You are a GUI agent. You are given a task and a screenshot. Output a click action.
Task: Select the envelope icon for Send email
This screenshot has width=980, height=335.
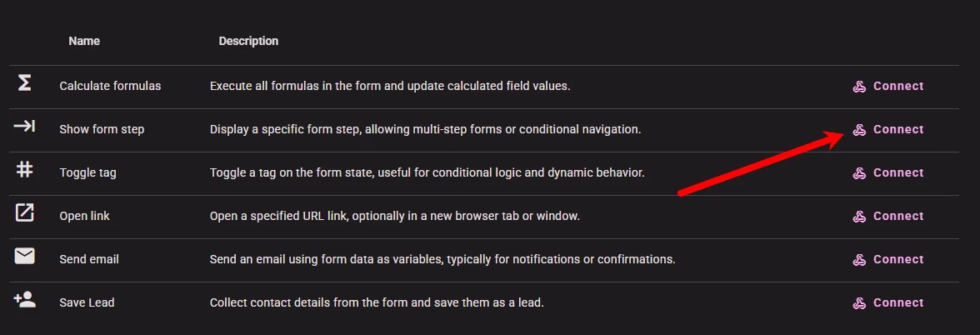pyautogui.click(x=24, y=257)
